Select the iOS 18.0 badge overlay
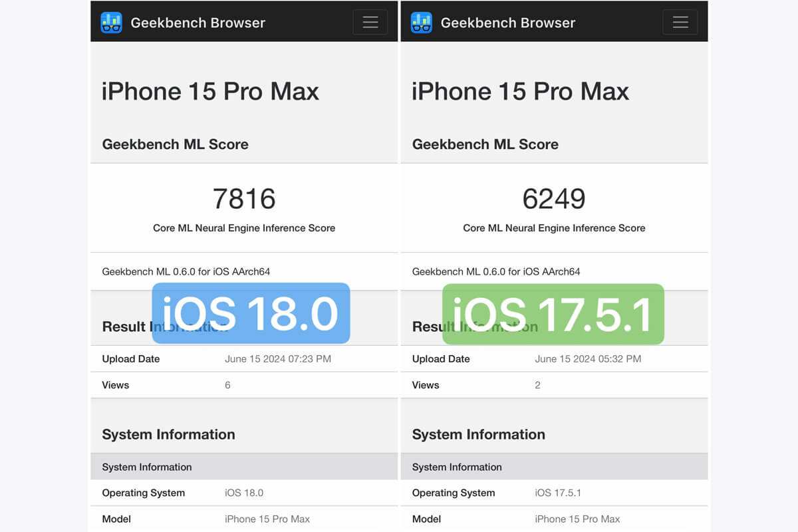798x532 pixels. [x=249, y=313]
